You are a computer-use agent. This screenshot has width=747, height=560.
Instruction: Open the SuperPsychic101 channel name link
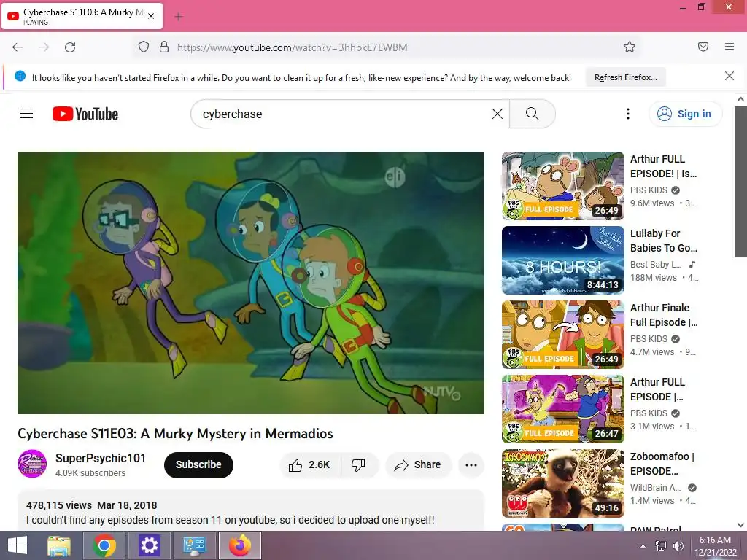(x=101, y=458)
